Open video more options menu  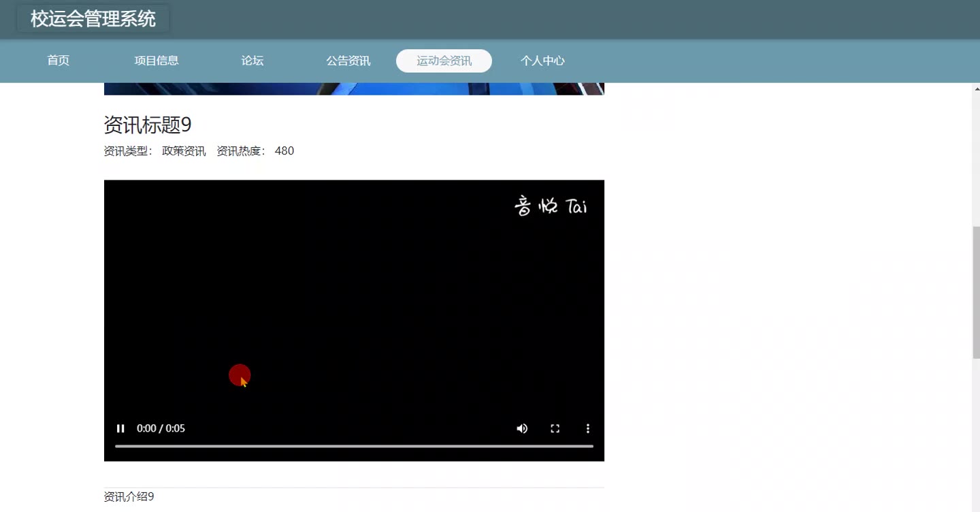(588, 428)
